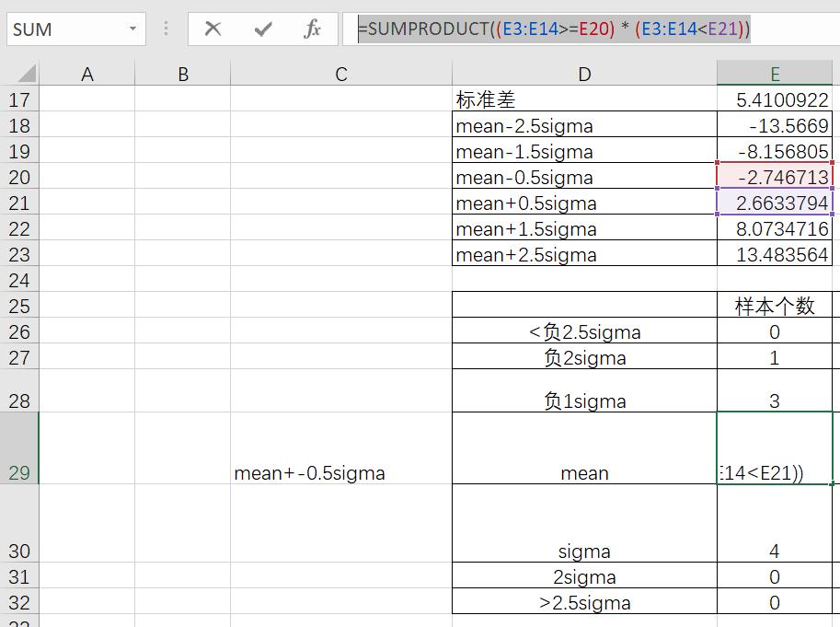Click the mean+2.5sigma label cell

pyautogui.click(x=584, y=253)
